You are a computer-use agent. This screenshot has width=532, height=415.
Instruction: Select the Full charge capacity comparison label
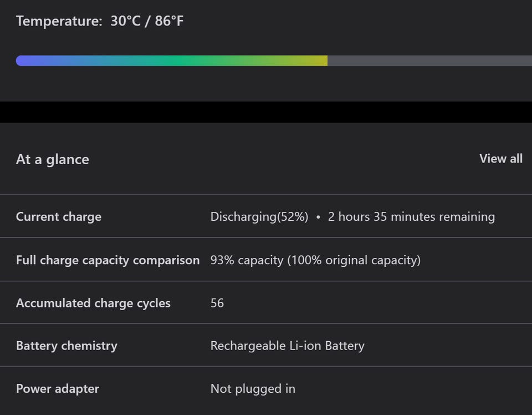pos(108,260)
